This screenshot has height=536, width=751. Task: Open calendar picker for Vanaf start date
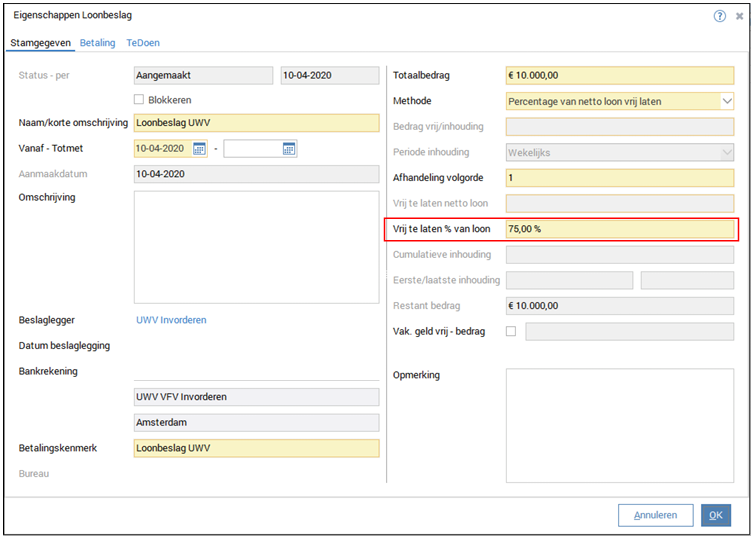[199, 149]
